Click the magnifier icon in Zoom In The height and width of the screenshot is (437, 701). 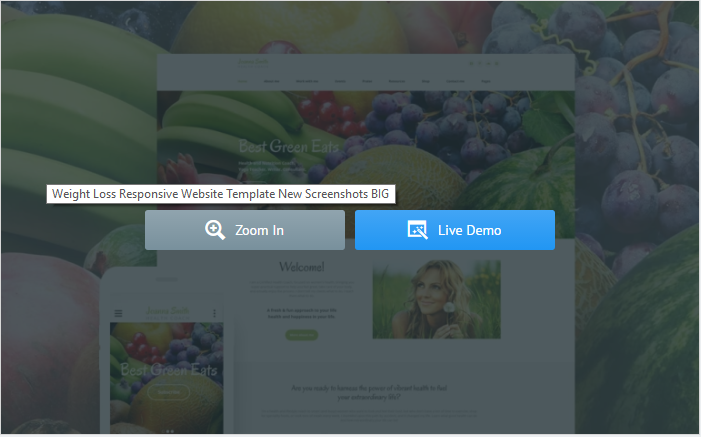pyautogui.click(x=215, y=230)
